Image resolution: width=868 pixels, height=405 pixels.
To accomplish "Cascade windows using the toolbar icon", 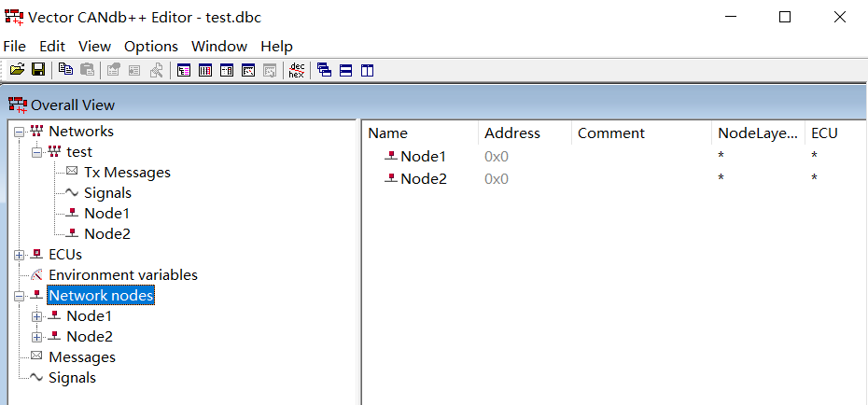I will coord(325,70).
